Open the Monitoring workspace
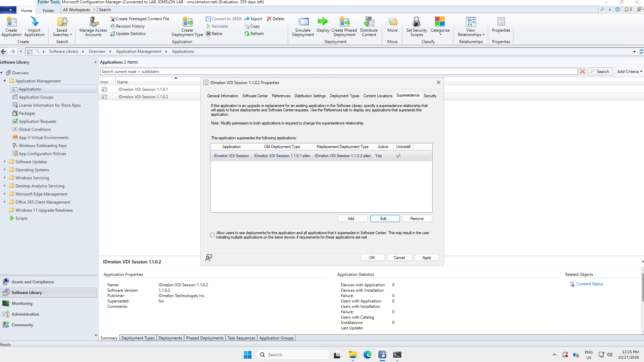This screenshot has height=362, width=644. (22, 303)
